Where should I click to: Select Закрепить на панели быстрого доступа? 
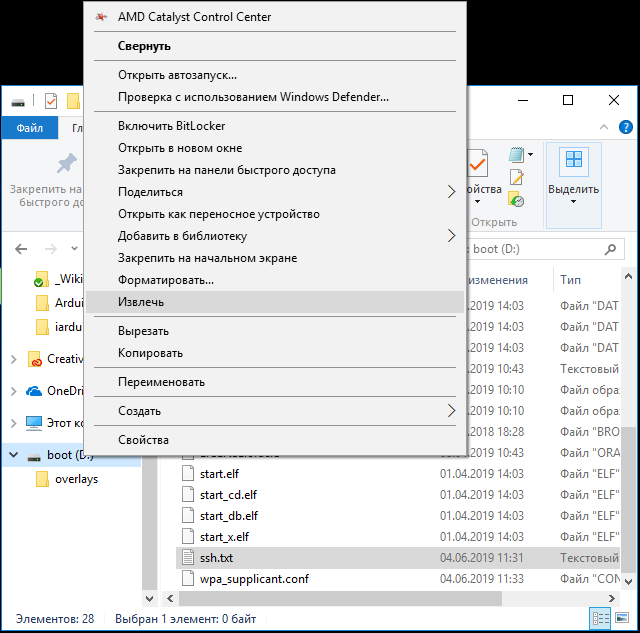(275, 170)
